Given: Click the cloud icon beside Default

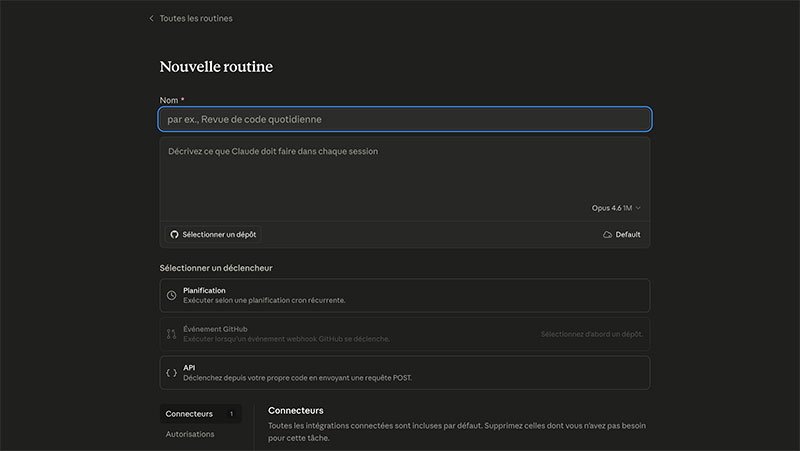Looking at the screenshot, I should (607, 235).
